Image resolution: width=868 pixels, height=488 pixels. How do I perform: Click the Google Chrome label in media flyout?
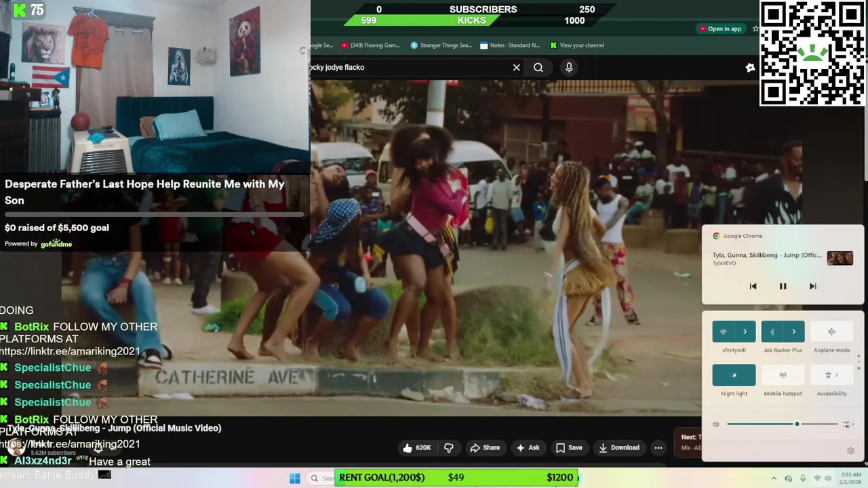(x=743, y=236)
